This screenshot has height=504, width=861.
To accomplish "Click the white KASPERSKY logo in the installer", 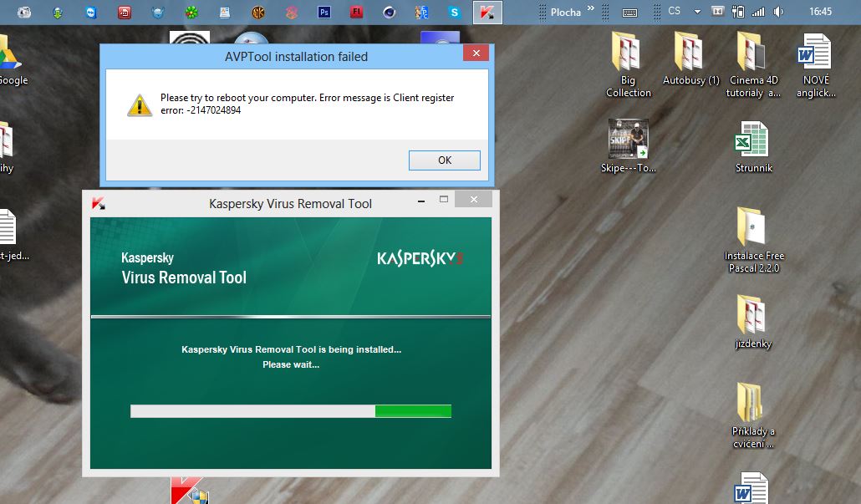I will [420, 258].
